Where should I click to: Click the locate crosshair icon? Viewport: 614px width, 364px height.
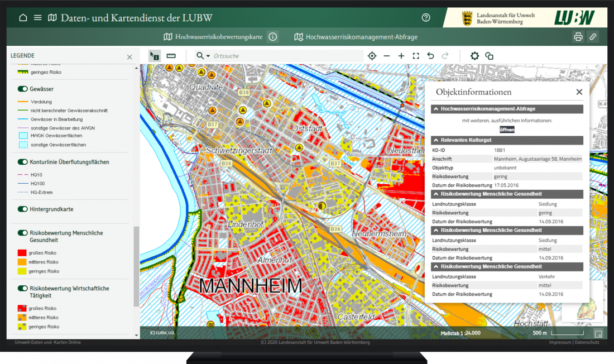point(372,56)
